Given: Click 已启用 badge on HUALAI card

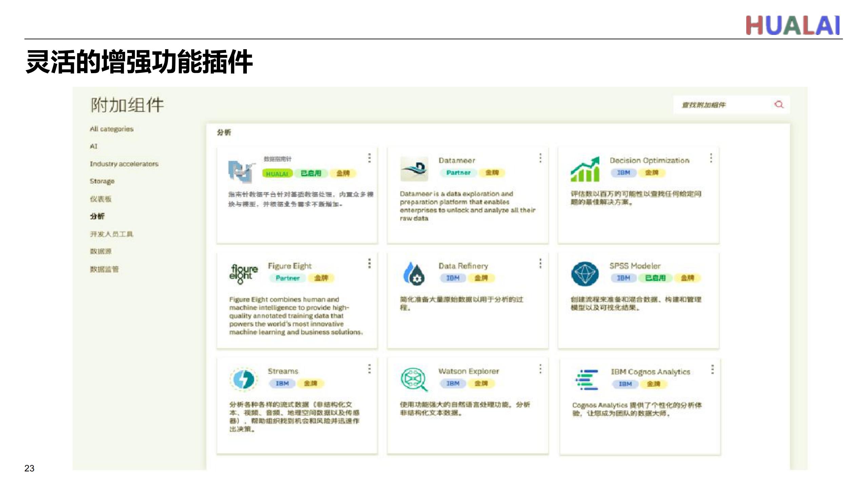Looking at the screenshot, I should click(x=311, y=173).
